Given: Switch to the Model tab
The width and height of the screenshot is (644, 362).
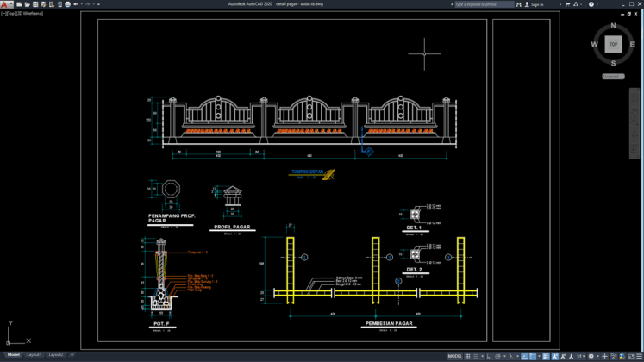Looking at the screenshot, I should click(x=13, y=354).
